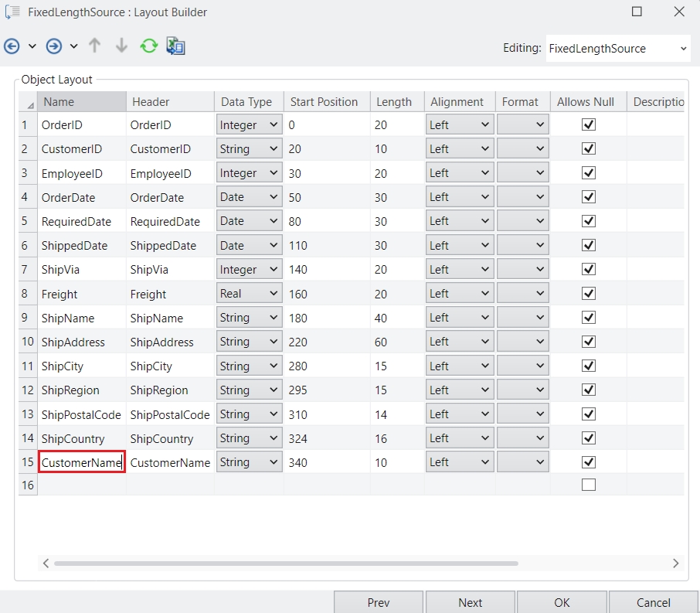The image size is (700, 613).
Task: Toggle Allows Null for Freight row
Action: tap(589, 294)
